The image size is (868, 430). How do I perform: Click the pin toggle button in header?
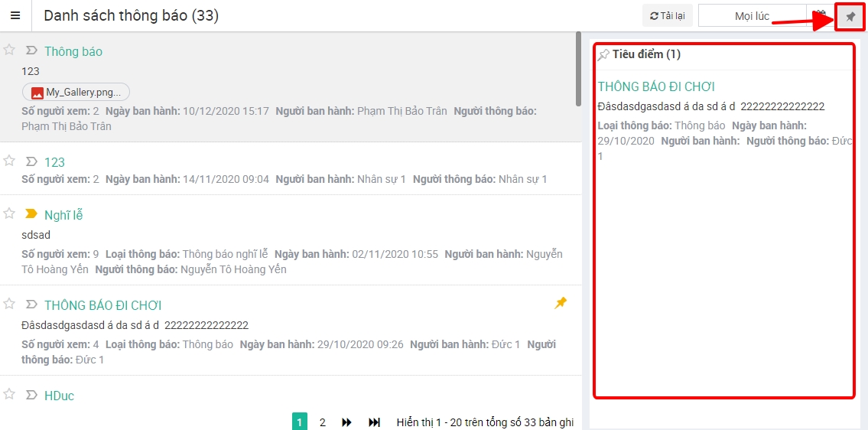tap(850, 16)
